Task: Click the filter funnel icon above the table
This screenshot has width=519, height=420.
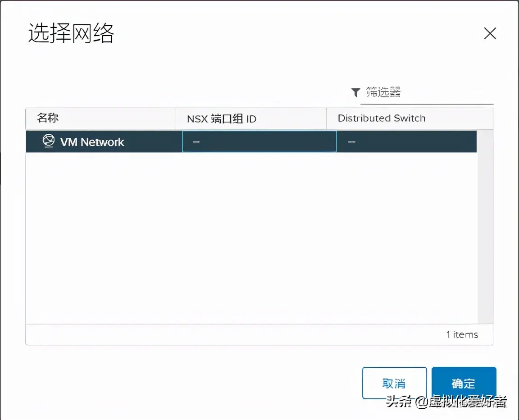Action: click(355, 92)
